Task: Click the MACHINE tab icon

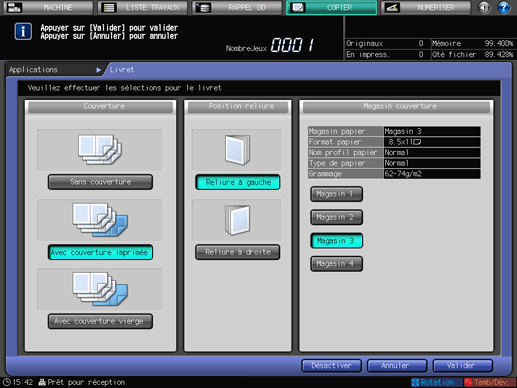Action: (14, 7)
